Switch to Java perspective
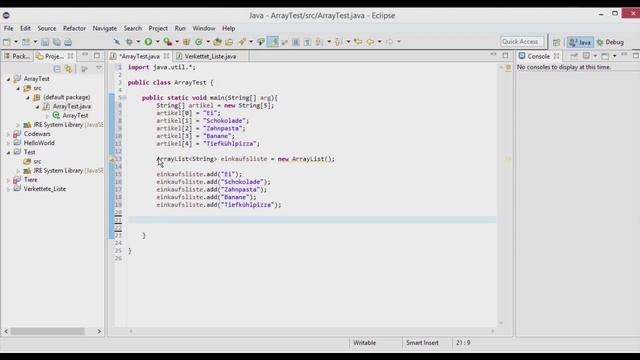Viewport: 640px width, 360px height. pos(580,42)
